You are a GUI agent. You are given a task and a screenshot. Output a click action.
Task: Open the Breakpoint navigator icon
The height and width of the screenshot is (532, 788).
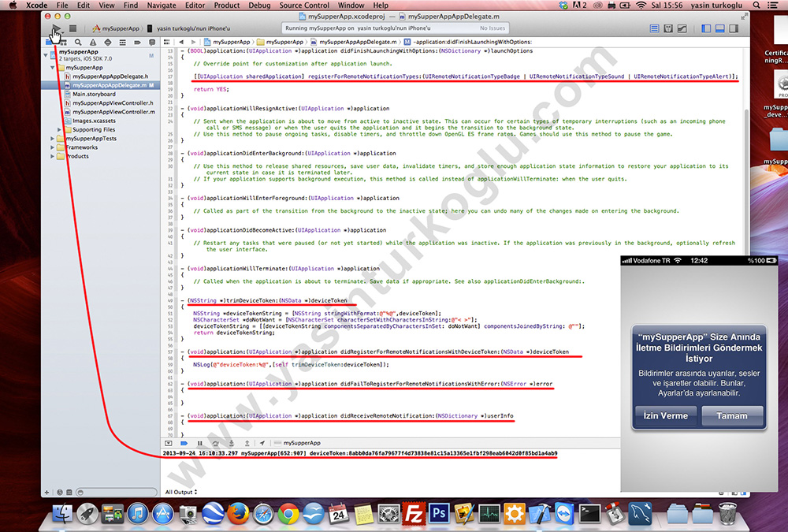pyautogui.click(x=136, y=43)
